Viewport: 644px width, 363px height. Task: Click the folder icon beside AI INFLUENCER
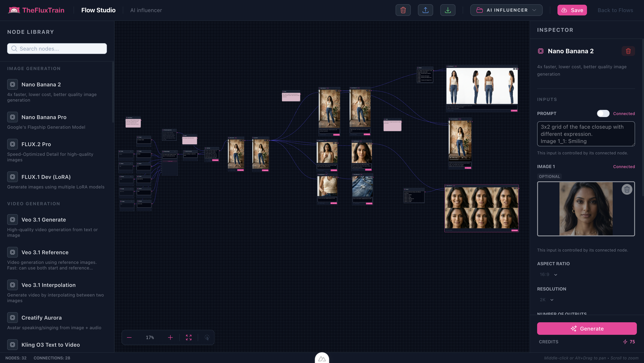pyautogui.click(x=479, y=10)
